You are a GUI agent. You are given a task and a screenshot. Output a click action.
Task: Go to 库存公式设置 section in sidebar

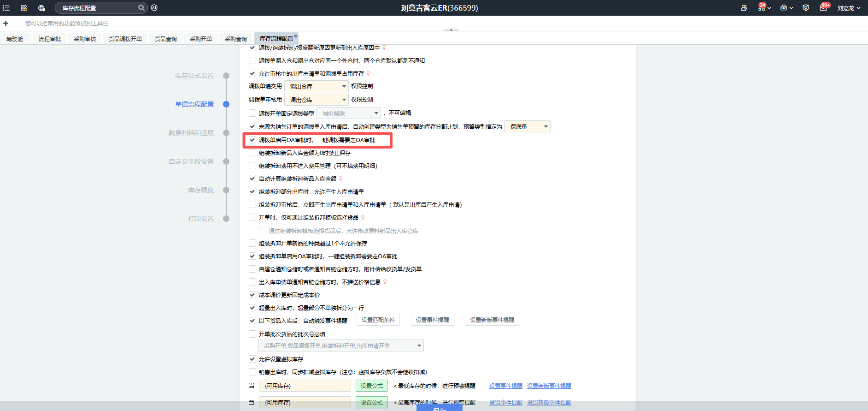point(194,76)
